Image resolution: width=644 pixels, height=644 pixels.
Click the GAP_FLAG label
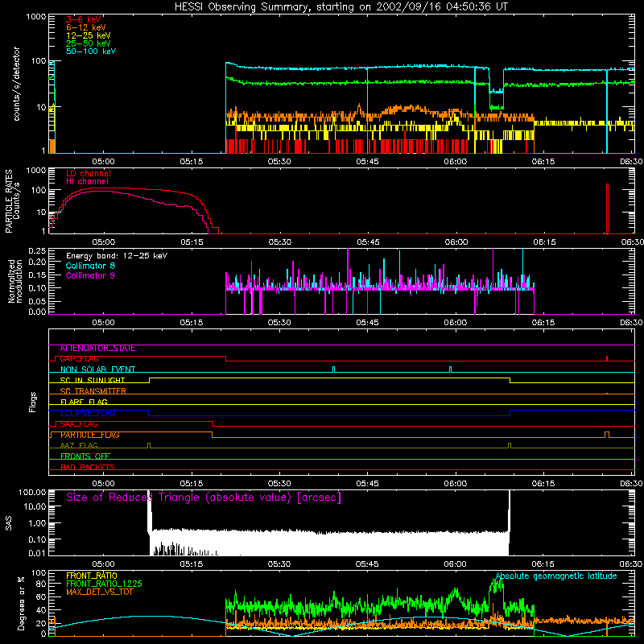coord(79,359)
